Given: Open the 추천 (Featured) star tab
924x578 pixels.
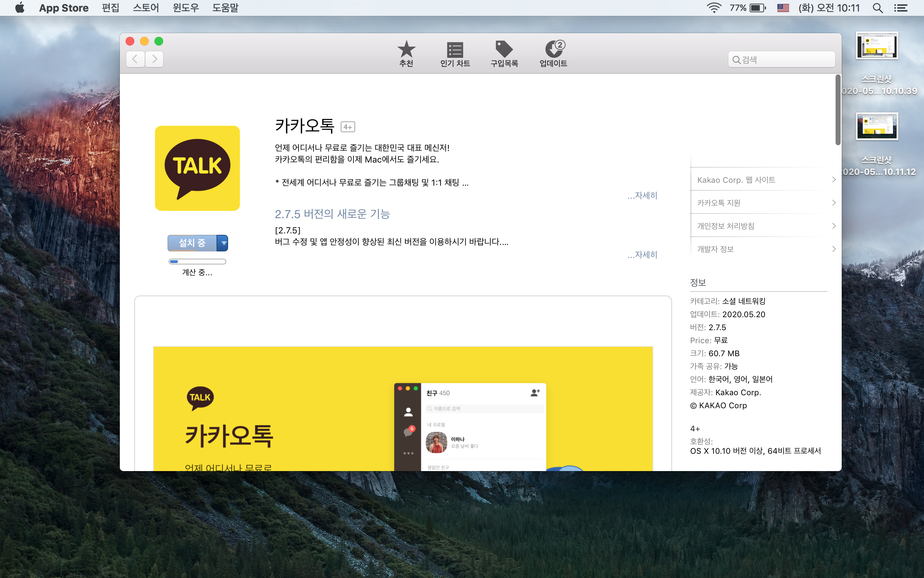Looking at the screenshot, I should [x=406, y=54].
